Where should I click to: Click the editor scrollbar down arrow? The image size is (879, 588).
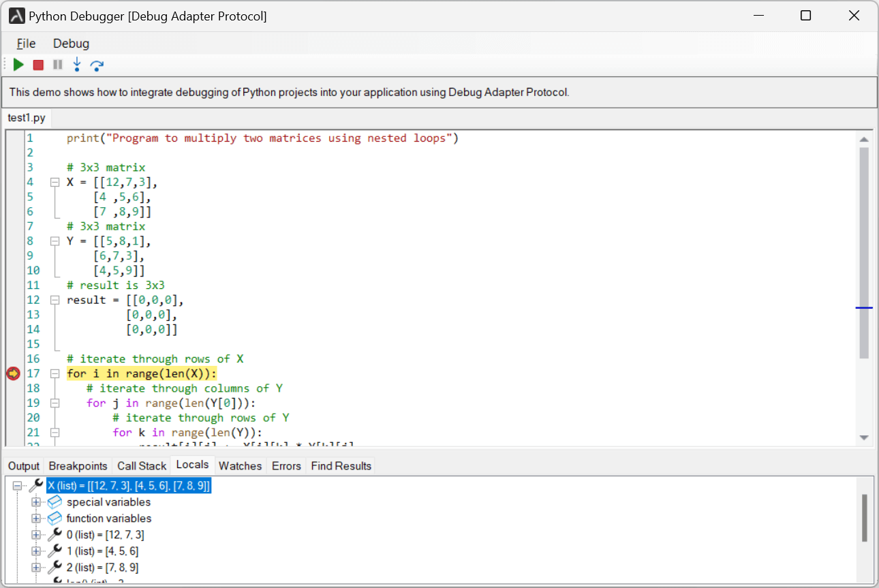tap(864, 438)
